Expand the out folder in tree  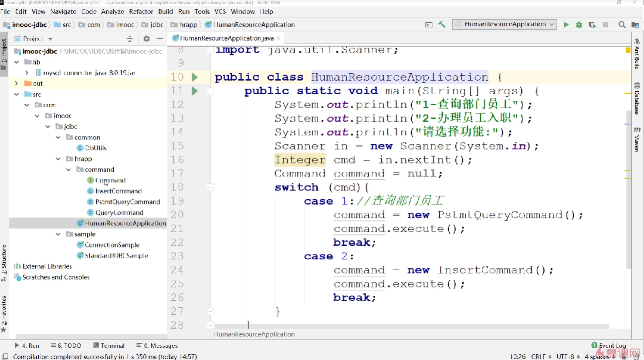17,83
